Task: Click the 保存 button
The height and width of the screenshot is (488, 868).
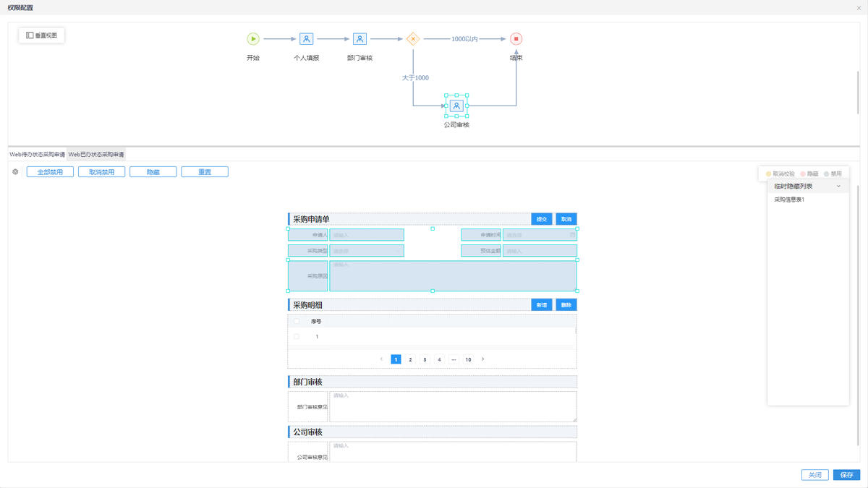Action: pyautogui.click(x=846, y=475)
